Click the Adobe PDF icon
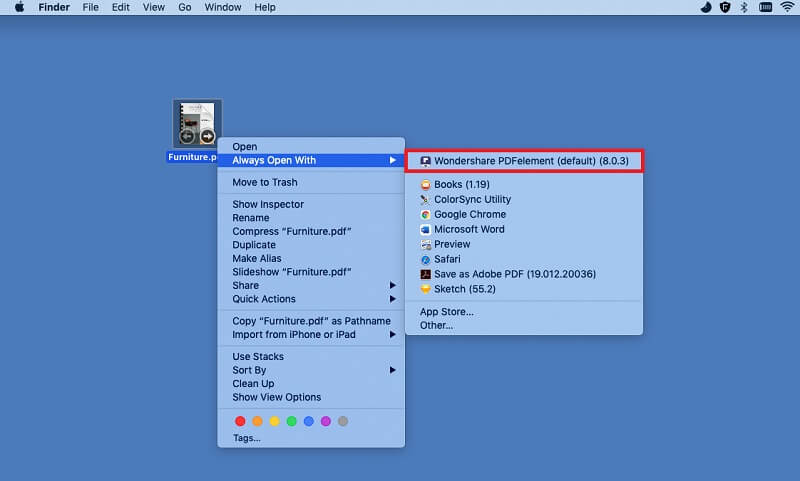Image resolution: width=800 pixels, height=481 pixels. [425, 274]
